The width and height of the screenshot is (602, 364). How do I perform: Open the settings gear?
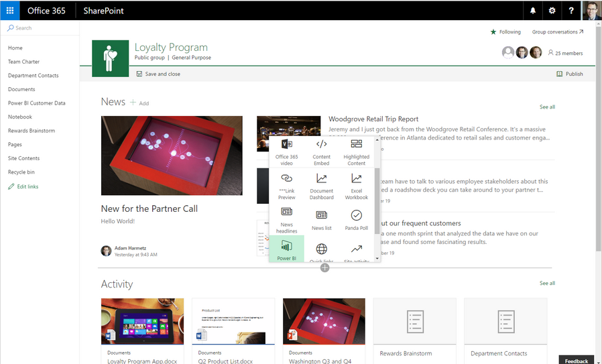pyautogui.click(x=552, y=11)
